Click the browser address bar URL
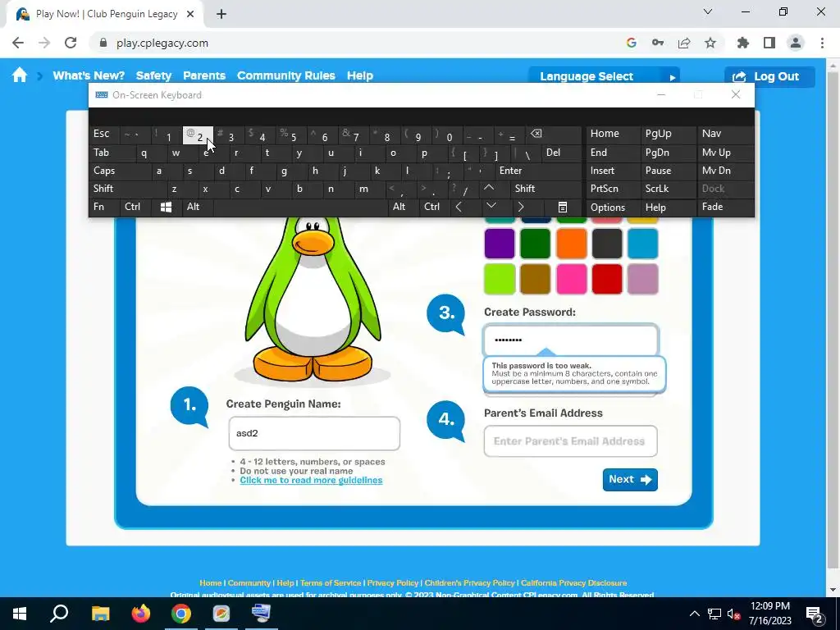840x630 pixels. coord(162,43)
